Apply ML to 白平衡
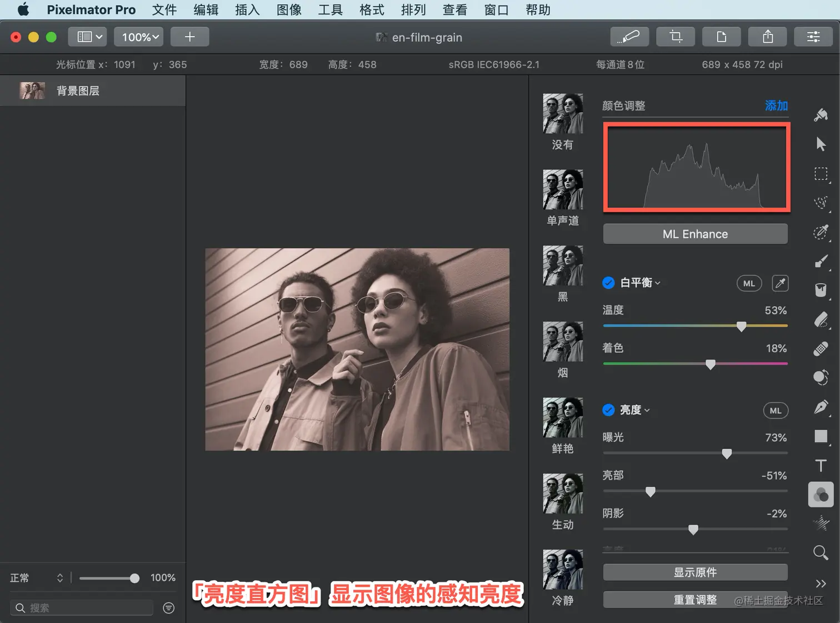The width and height of the screenshot is (840, 623). coord(749,283)
